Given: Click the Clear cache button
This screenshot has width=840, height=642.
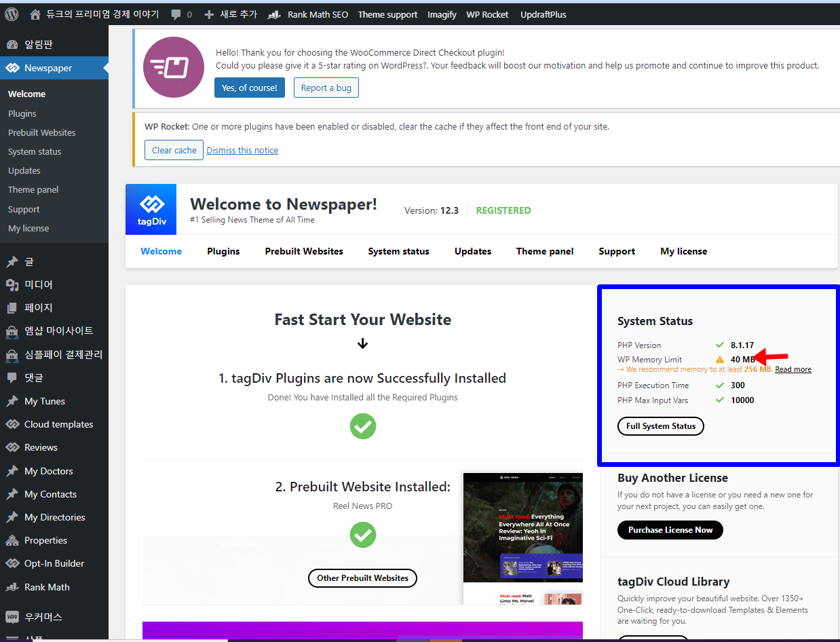Looking at the screenshot, I should 174,150.
